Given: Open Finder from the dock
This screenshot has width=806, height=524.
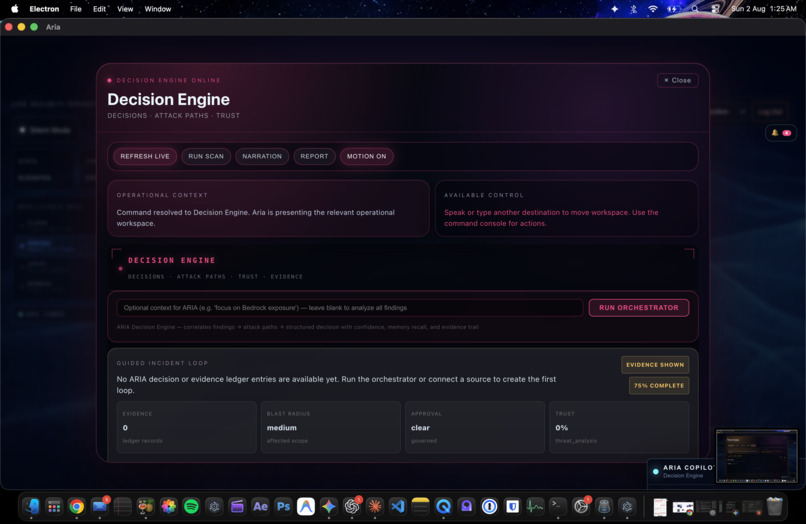Looking at the screenshot, I should (31, 507).
